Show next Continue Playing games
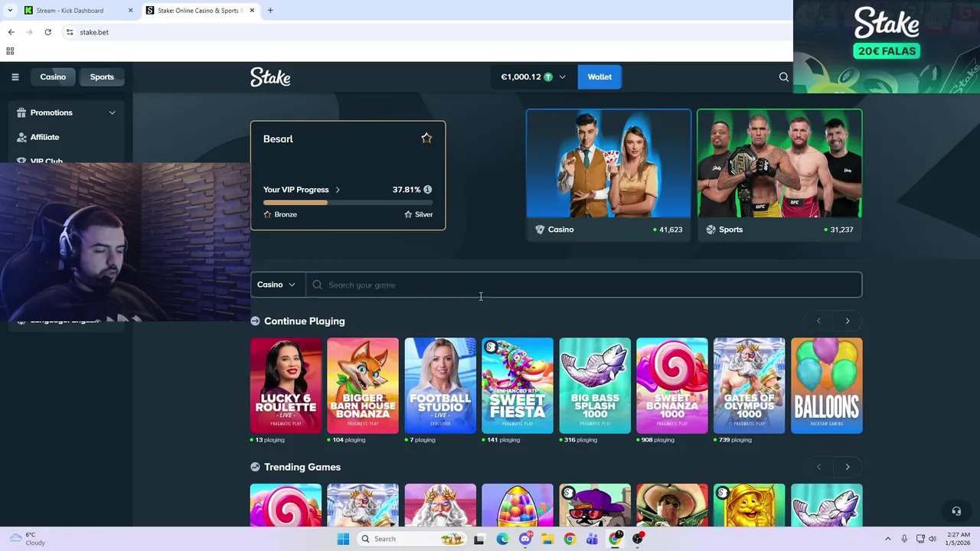The width and height of the screenshot is (980, 551). tap(848, 321)
